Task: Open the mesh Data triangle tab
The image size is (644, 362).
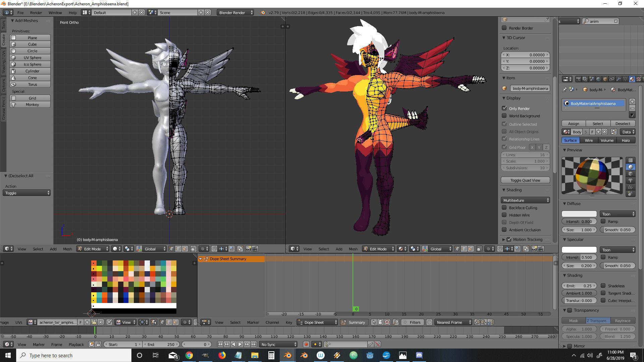Action: [x=625, y=79]
